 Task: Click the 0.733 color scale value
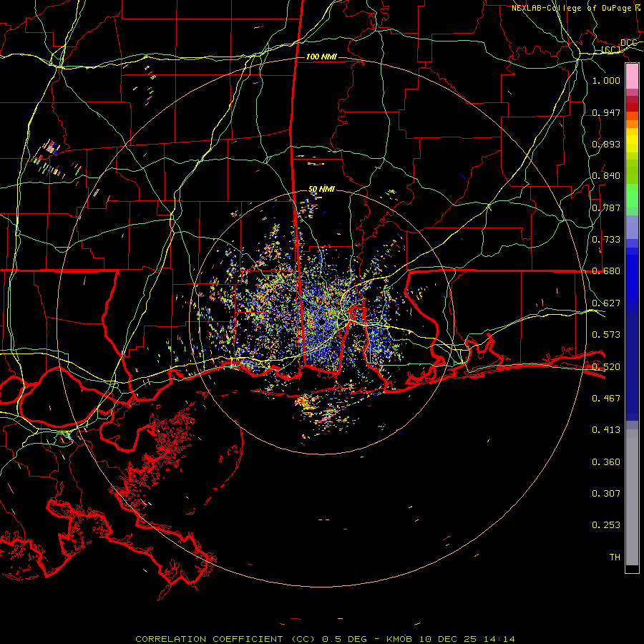(606, 240)
